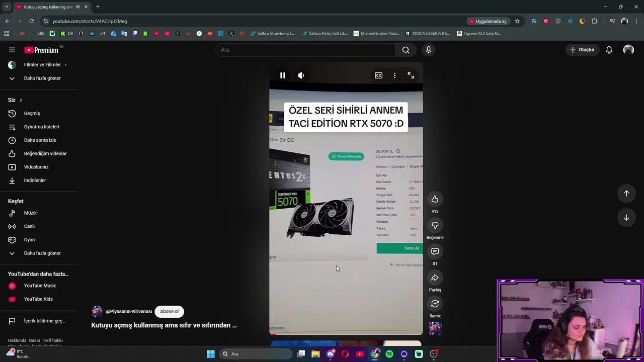This screenshot has width=644, height=362.
Task: Submit search with magnifier button
Action: coord(406,50)
